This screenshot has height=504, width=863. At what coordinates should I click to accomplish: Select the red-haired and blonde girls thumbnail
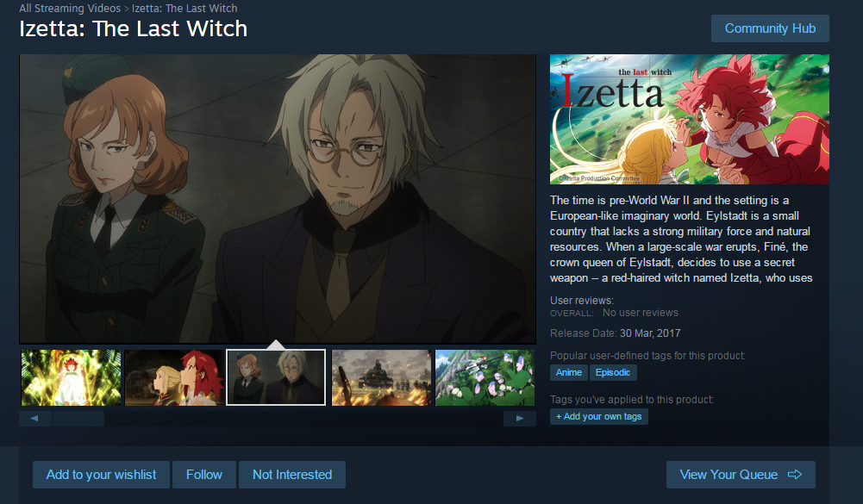174,377
